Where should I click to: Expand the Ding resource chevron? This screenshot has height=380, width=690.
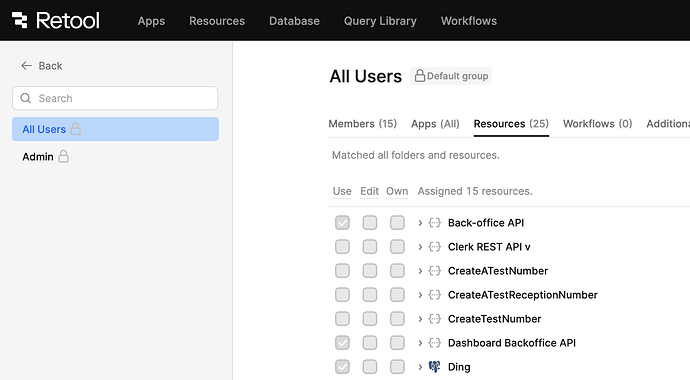[420, 367]
